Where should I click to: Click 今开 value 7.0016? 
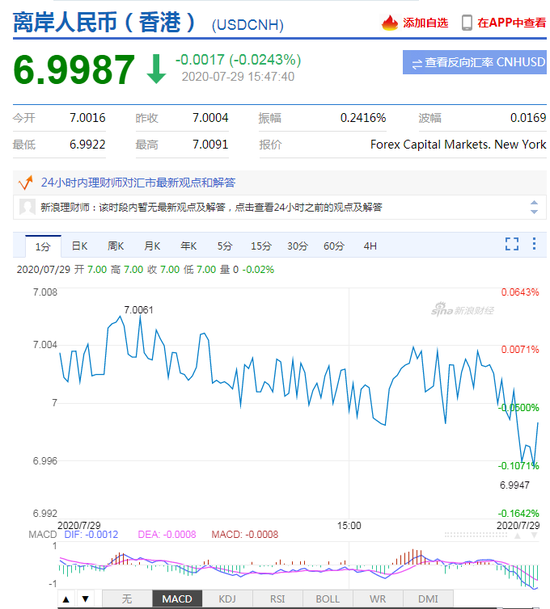coord(87,118)
